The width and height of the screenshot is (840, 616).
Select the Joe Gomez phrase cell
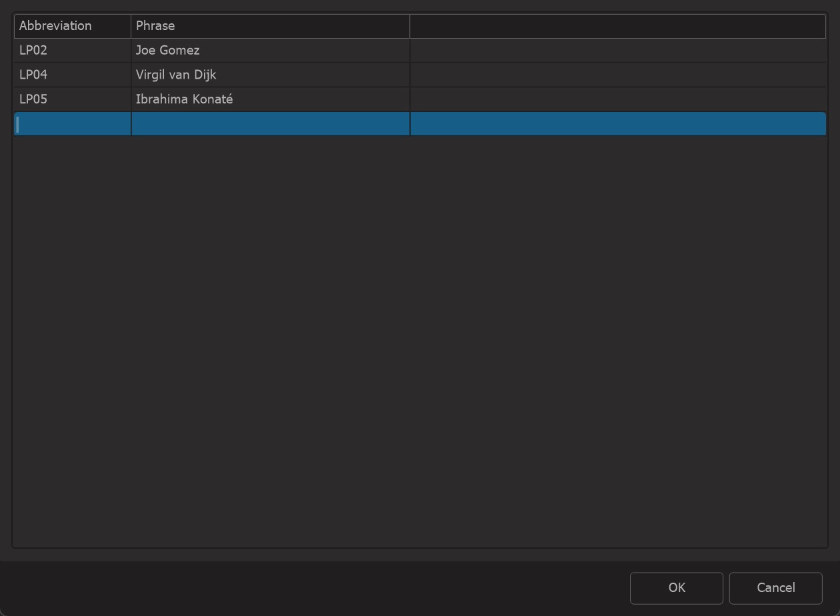(270, 51)
